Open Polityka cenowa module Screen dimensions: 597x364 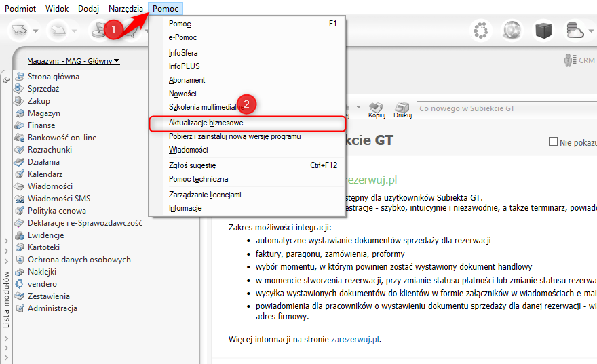[x=57, y=210]
